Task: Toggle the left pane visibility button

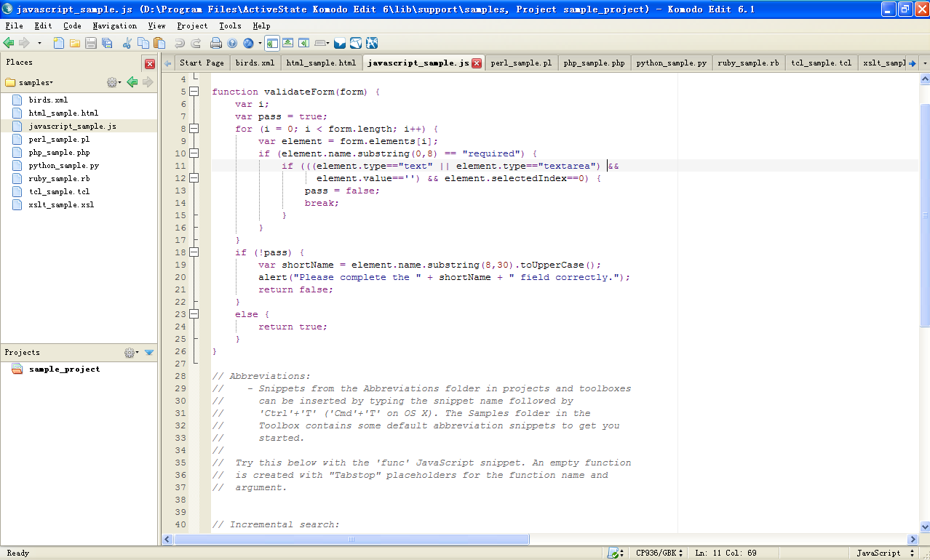Action: tap(271, 43)
